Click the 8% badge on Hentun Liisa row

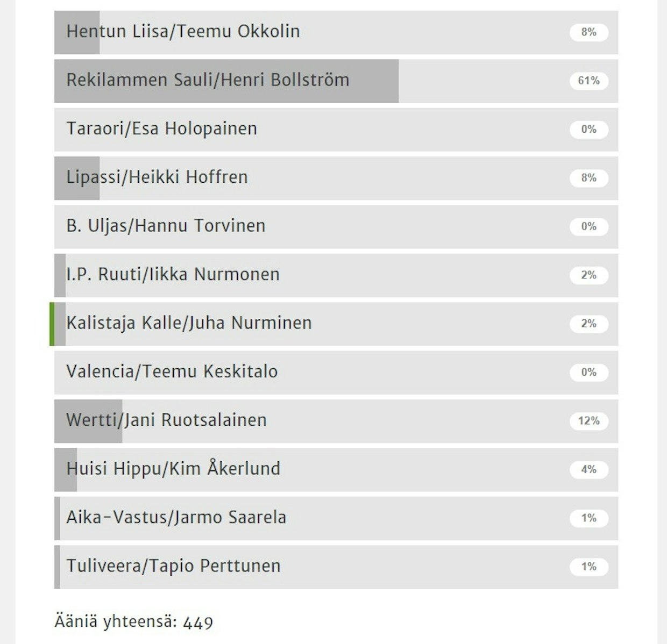pos(588,32)
